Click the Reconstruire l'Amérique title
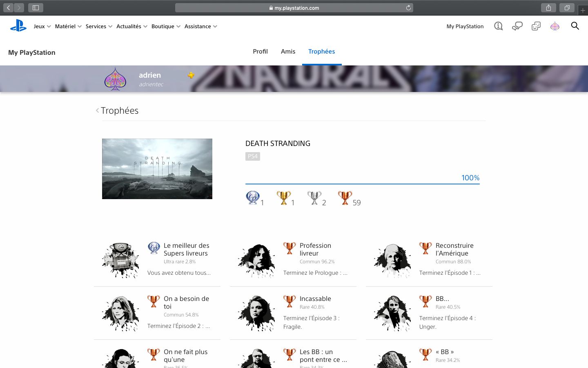Image resolution: width=588 pixels, height=368 pixels. pos(454,249)
